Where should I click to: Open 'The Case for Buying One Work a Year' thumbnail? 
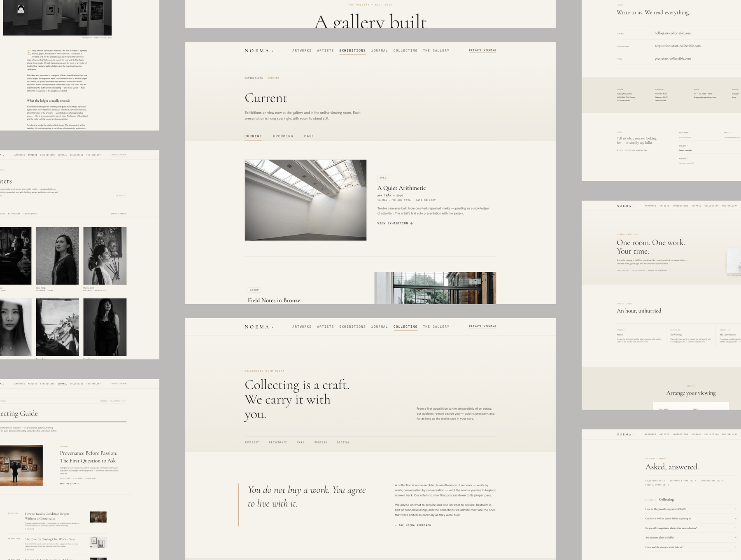98,543
